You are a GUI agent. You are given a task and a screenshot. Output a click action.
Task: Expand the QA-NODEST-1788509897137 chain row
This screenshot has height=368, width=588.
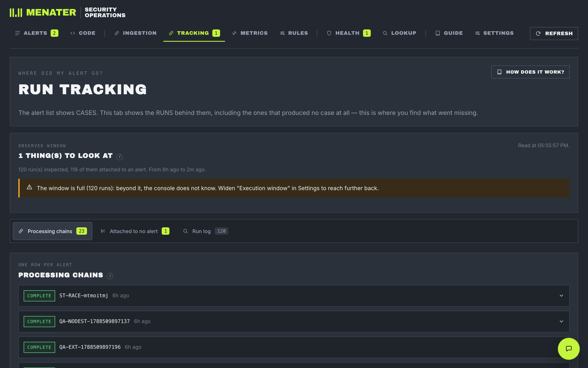coord(294,322)
